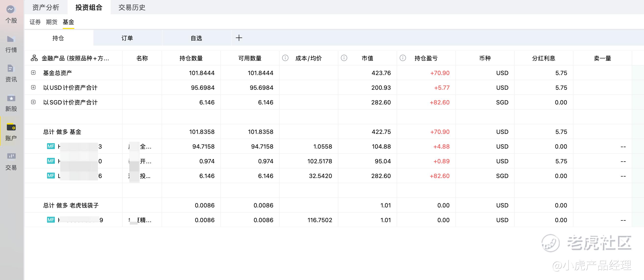The image size is (644, 280).
Task: Expand 以SGD计价资产合计 row
Action: pos(33,102)
